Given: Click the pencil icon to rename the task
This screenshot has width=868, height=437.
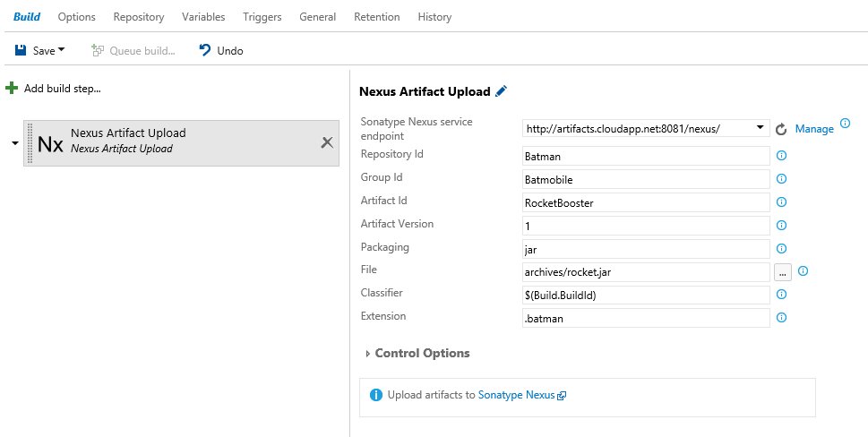Looking at the screenshot, I should tap(502, 91).
